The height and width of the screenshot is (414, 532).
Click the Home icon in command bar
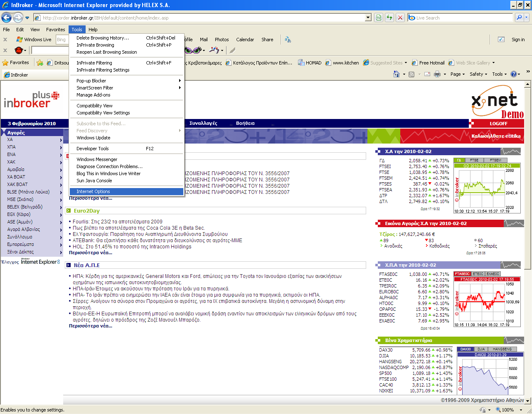point(397,74)
